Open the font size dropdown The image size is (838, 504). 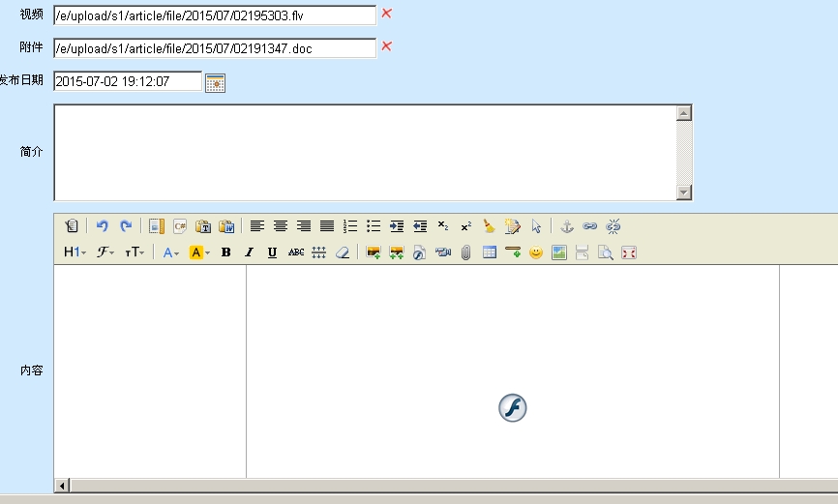[135, 252]
